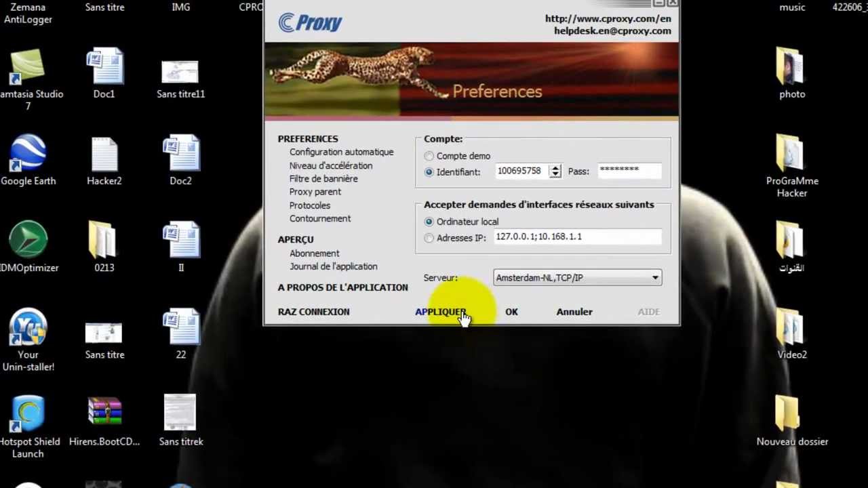This screenshot has width=868, height=488.
Task: Open the Hacker2 text file icon
Action: pyautogui.click(x=104, y=154)
